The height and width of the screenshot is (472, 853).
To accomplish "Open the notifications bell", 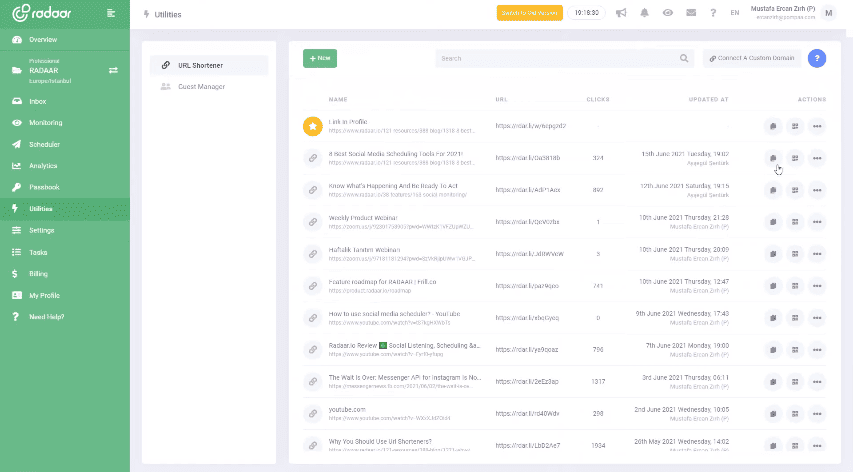I will click(x=644, y=13).
